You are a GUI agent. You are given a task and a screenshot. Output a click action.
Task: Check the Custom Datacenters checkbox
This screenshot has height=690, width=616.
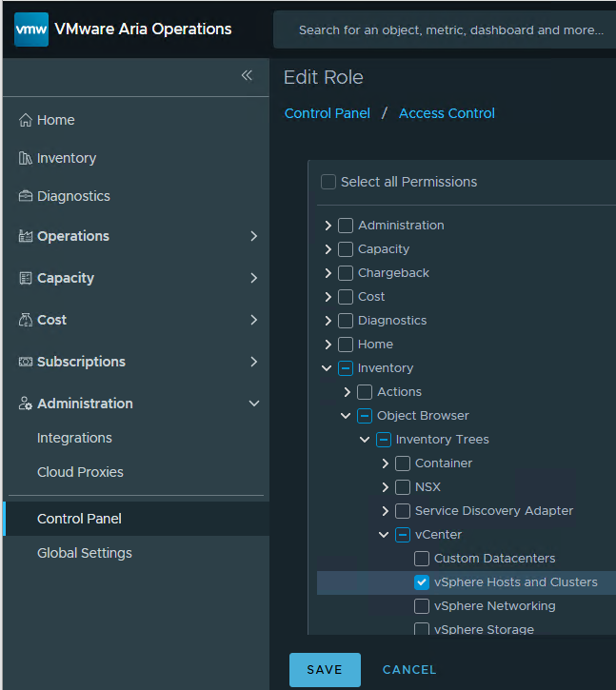422,559
